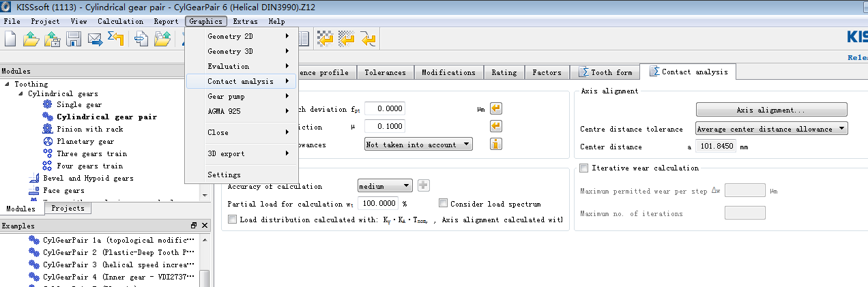Open Gear pump submenu
The height and width of the screenshot is (287, 868).
point(242,96)
